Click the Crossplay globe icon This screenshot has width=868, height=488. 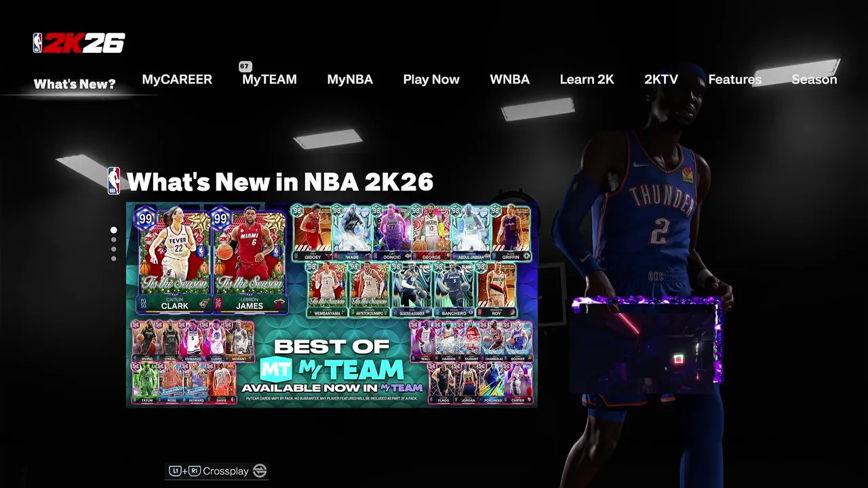260,470
